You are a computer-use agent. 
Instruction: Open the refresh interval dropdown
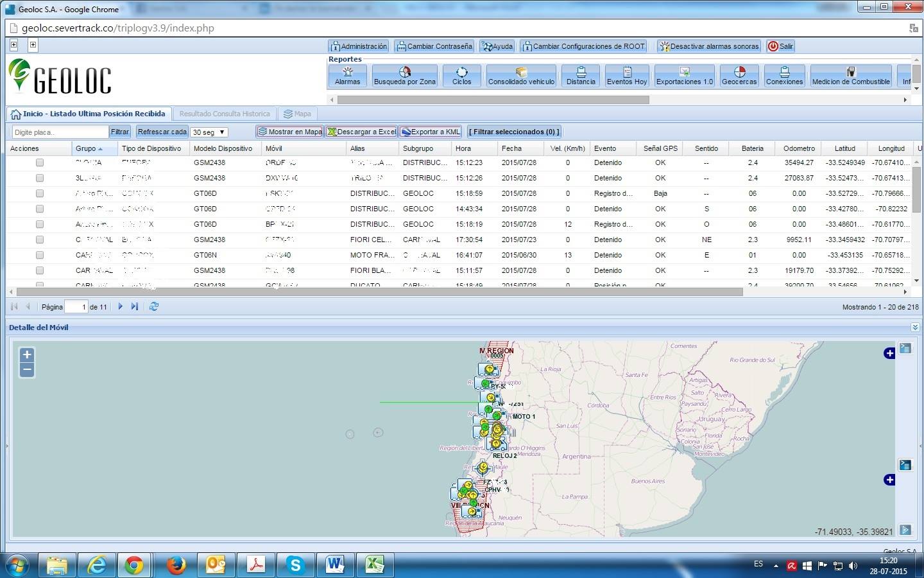click(x=209, y=132)
